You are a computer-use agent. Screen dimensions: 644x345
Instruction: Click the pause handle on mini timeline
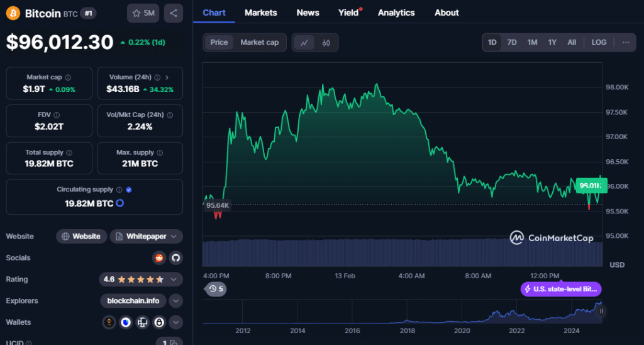pyautogui.click(x=601, y=311)
